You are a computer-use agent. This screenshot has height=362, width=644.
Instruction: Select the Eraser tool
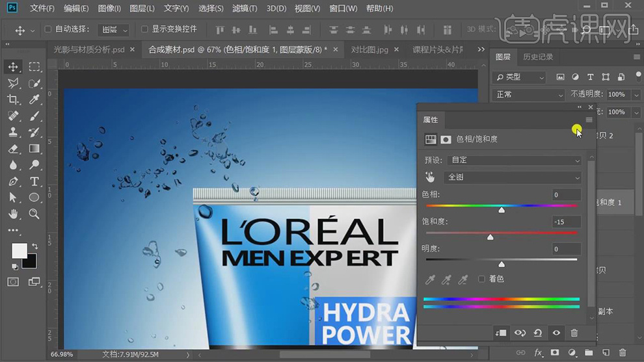[13, 149]
